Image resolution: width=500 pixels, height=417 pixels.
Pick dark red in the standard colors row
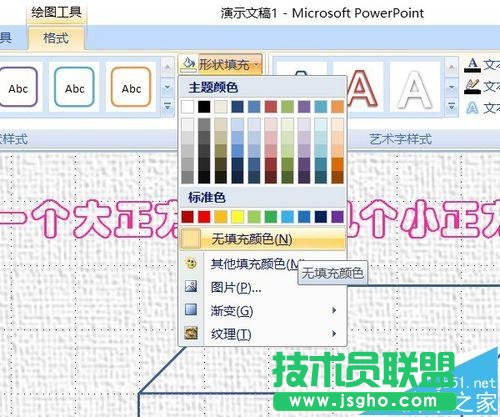pos(188,217)
